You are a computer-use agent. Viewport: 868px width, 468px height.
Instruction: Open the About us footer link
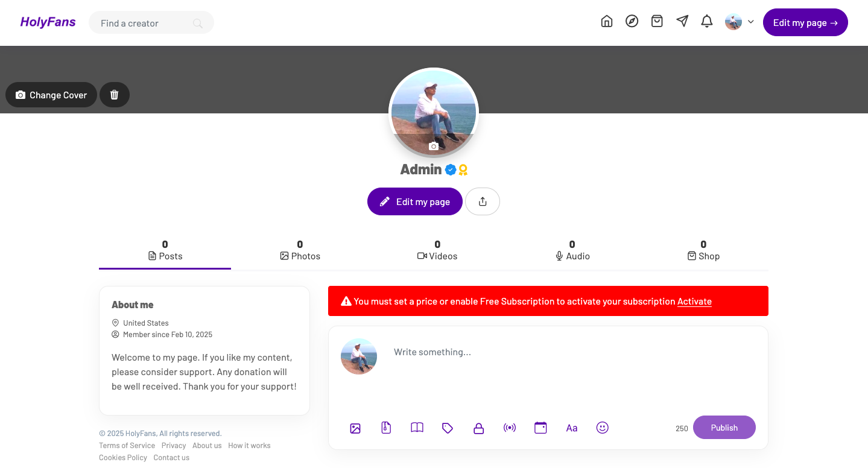(x=207, y=446)
